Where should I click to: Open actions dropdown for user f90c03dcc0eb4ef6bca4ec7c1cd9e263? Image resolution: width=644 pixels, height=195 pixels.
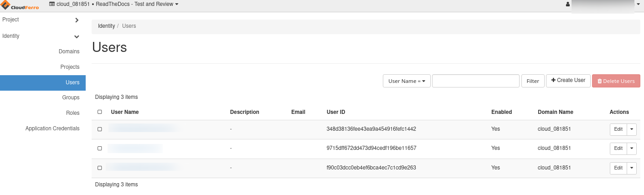click(x=632, y=168)
